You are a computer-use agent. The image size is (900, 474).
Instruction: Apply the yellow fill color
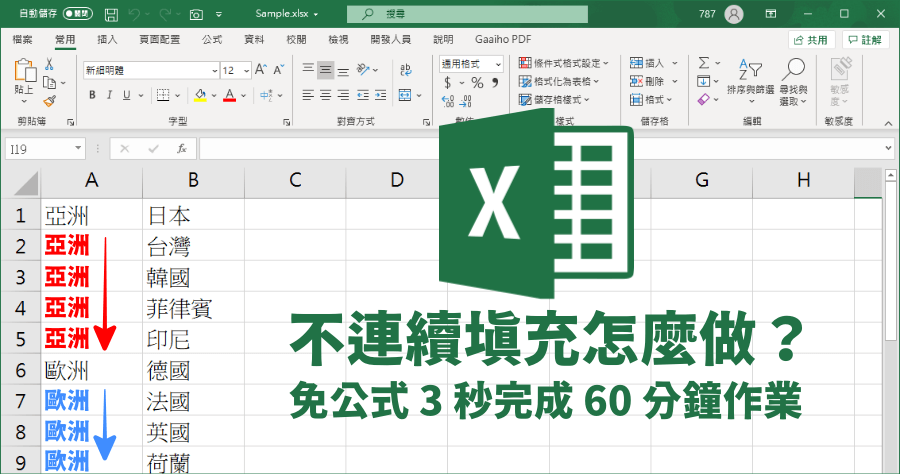(x=200, y=95)
